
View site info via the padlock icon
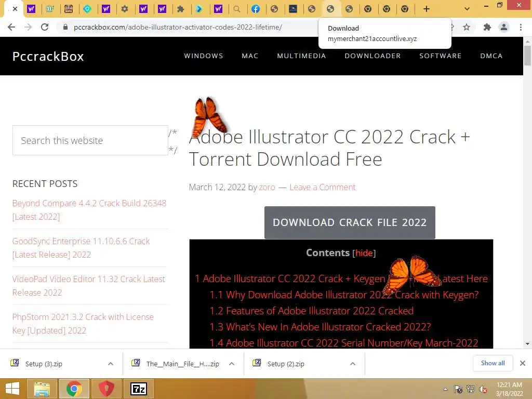tap(65, 27)
